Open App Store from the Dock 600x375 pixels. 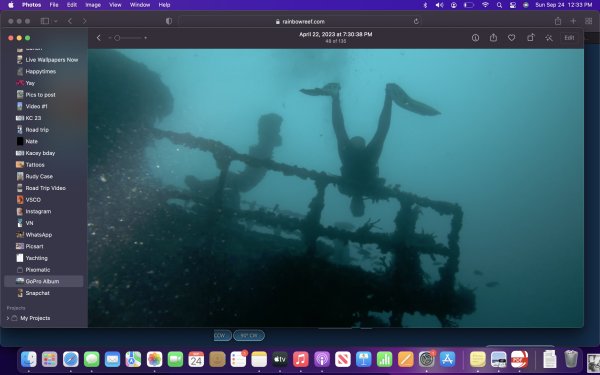point(447,359)
